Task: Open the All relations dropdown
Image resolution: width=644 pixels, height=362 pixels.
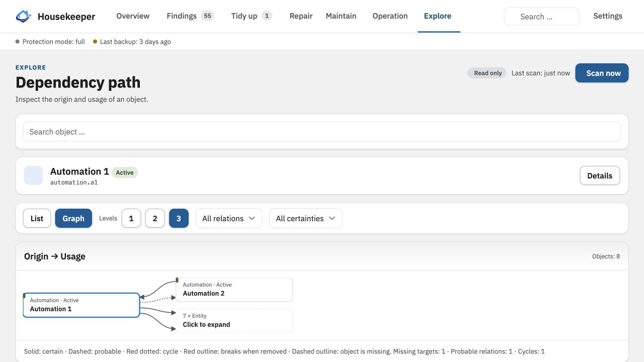Action: [229, 218]
